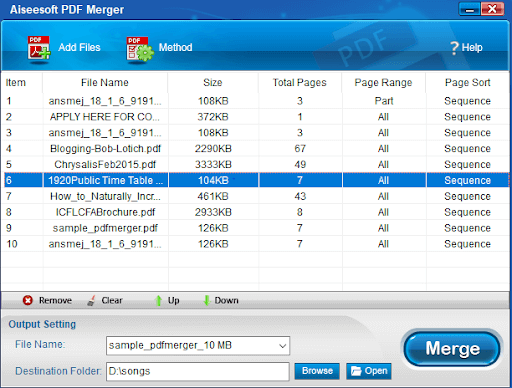Image resolution: width=512 pixels, height=388 pixels.
Task: Select the APPLY HERE FOR CO... row
Action: (x=255, y=117)
